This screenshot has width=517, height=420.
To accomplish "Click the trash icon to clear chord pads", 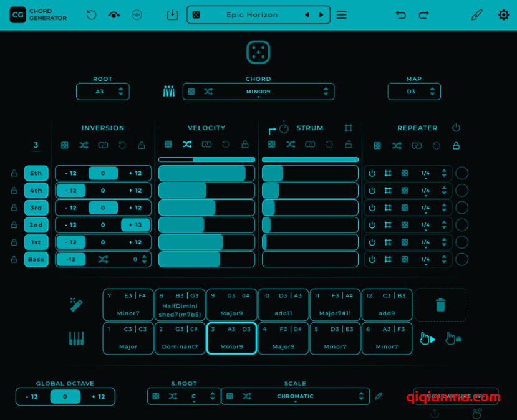I will pos(440,305).
